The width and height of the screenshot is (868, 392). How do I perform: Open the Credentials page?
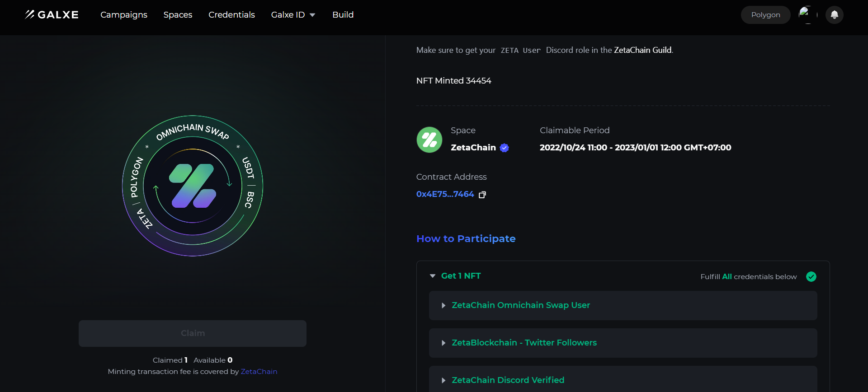pos(231,15)
